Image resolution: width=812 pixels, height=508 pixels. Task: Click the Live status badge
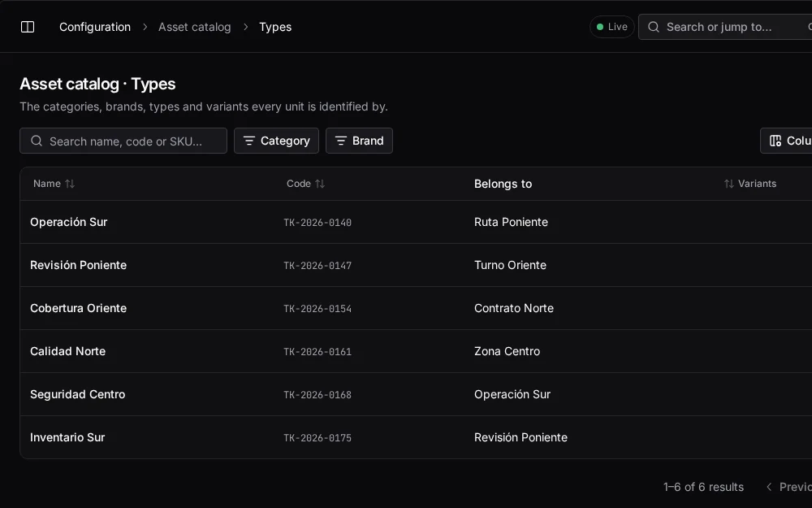[611, 27]
